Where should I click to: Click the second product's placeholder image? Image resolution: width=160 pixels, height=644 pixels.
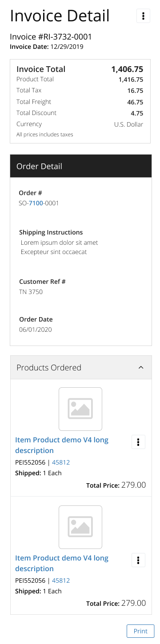[80, 527]
